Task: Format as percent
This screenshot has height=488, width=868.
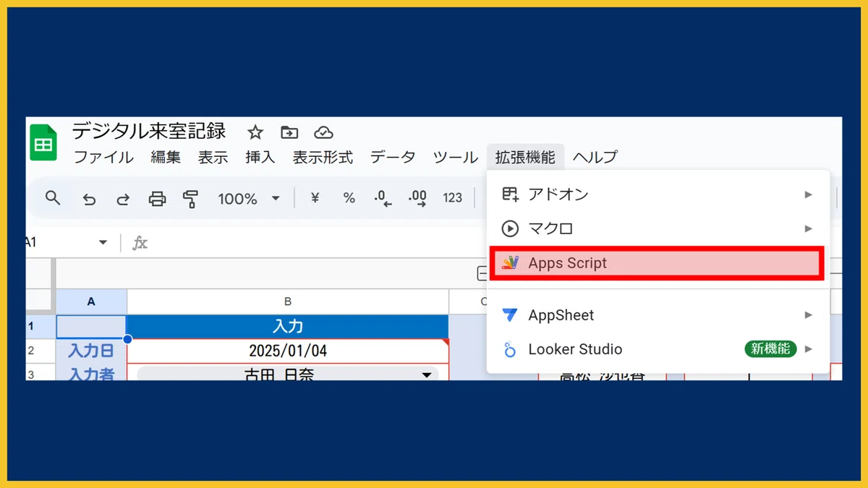Action: click(x=349, y=197)
